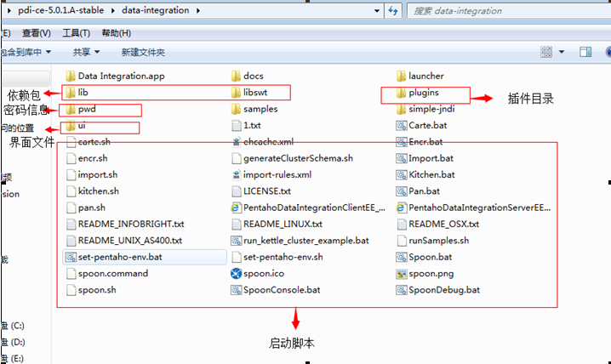Click pdi-ce-5.0.1.A-stable in the address path
611x364 pixels.
pyautogui.click(x=60, y=10)
